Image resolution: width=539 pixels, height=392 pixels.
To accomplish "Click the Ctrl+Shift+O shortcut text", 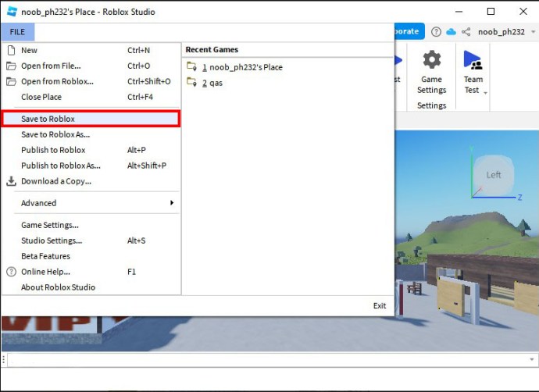I will point(149,81).
